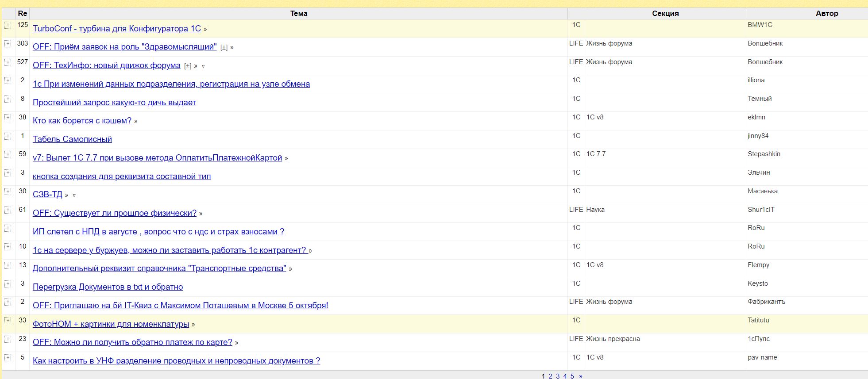Click reply count "527" in ТехИнфо row
Screen dimensions: 868x379
(x=23, y=62)
